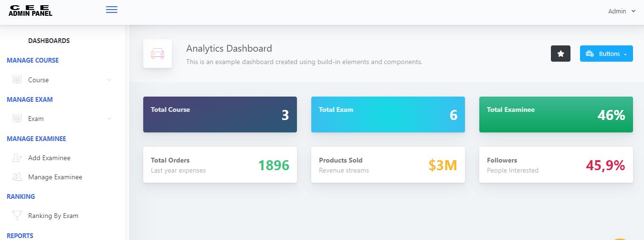This screenshot has height=240, width=644.
Task: Click the 'Last year expenses' caption
Action: tap(178, 170)
